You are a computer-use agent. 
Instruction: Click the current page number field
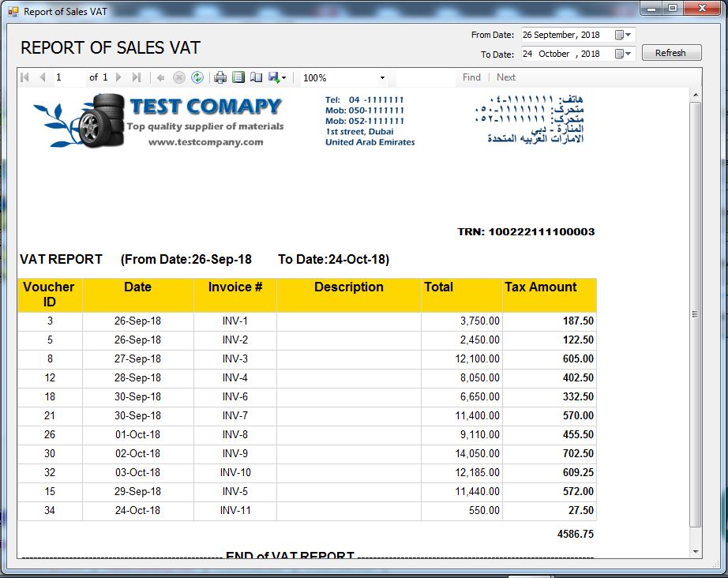69,77
